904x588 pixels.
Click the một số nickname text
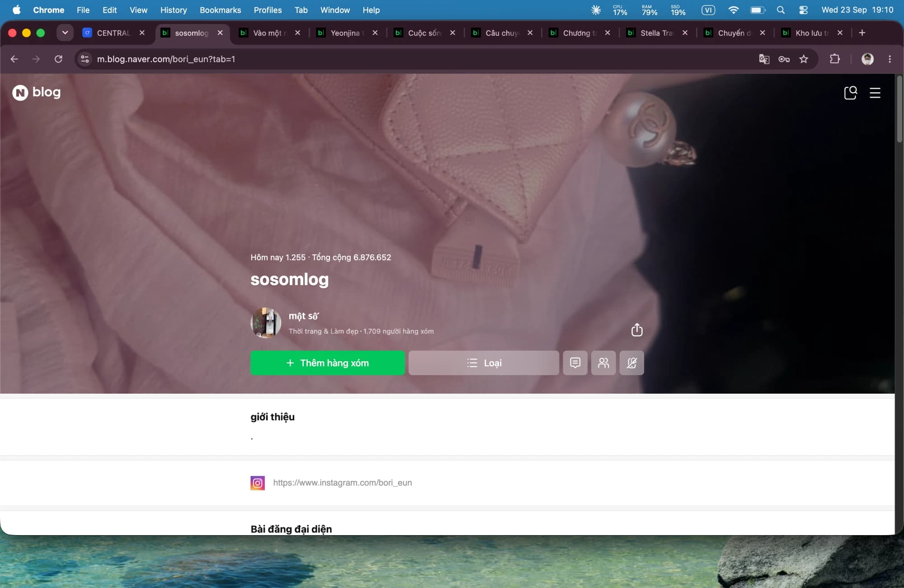tap(304, 316)
